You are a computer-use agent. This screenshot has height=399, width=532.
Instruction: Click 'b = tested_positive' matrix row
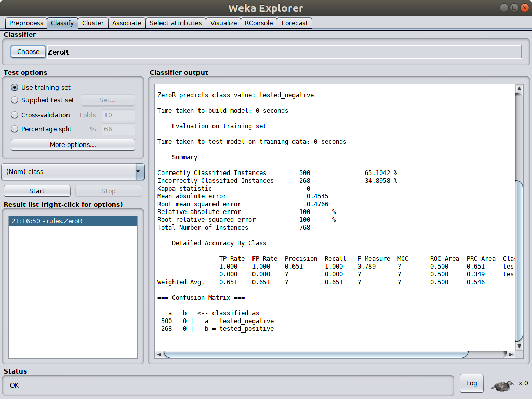217,329
